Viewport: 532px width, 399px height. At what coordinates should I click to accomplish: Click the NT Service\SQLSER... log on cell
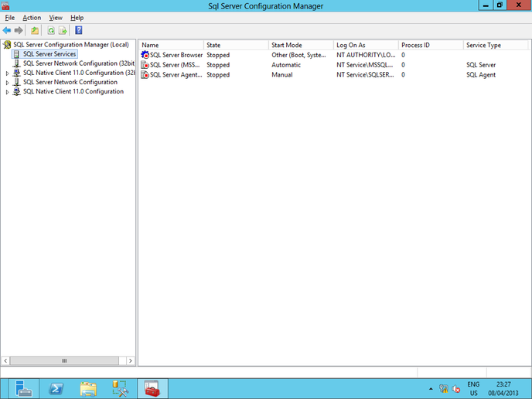click(365, 75)
